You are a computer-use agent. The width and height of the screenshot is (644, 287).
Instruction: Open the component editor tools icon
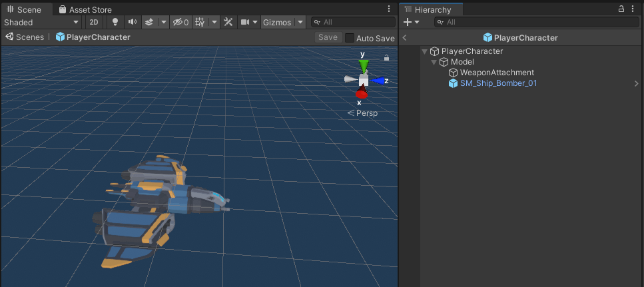228,22
